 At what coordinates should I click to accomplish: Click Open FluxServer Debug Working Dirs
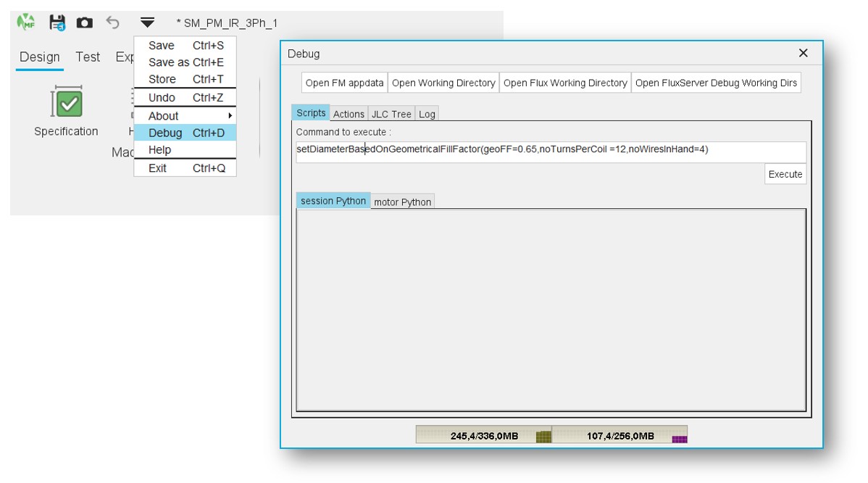[x=717, y=83]
